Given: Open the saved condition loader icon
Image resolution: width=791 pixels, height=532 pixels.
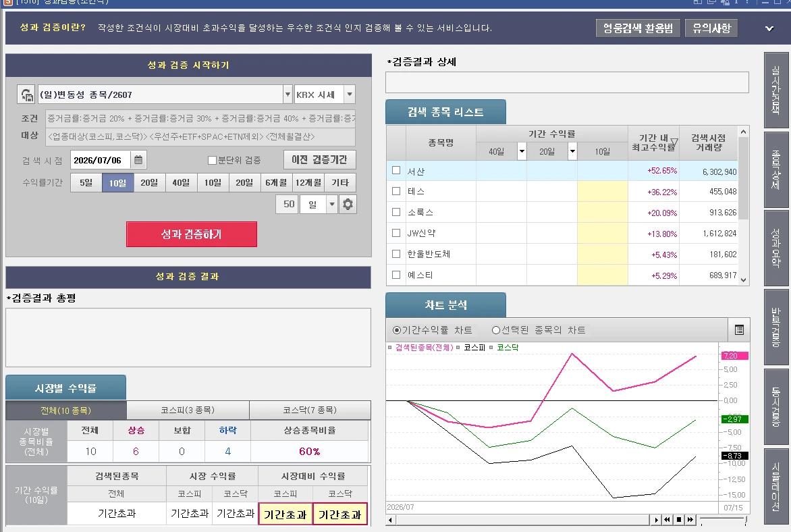Looking at the screenshot, I should pos(26,95).
